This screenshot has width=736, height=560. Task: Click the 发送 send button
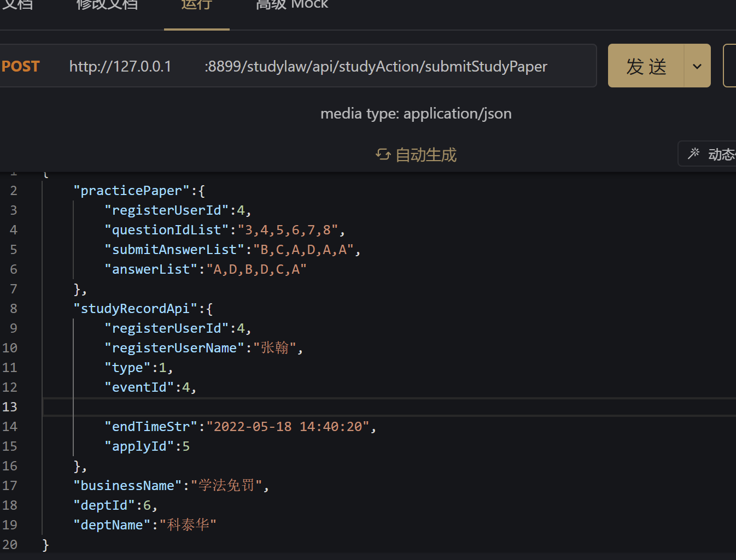pos(646,66)
